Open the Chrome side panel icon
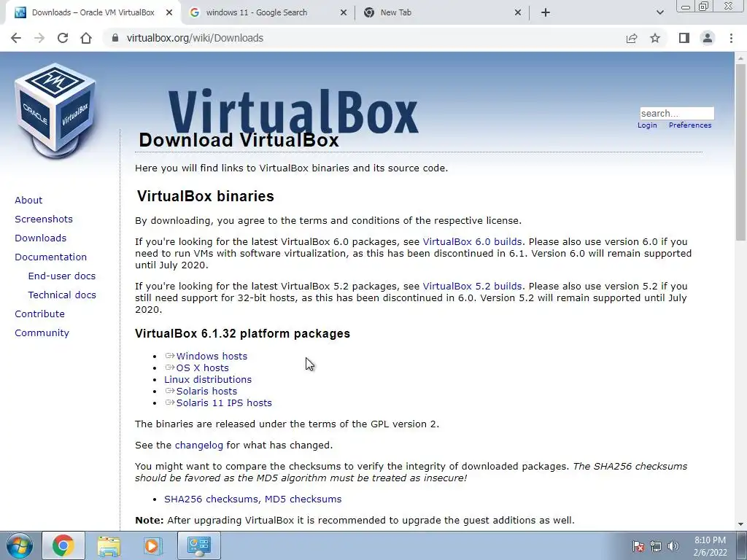The width and height of the screenshot is (747, 560). pyautogui.click(x=684, y=38)
